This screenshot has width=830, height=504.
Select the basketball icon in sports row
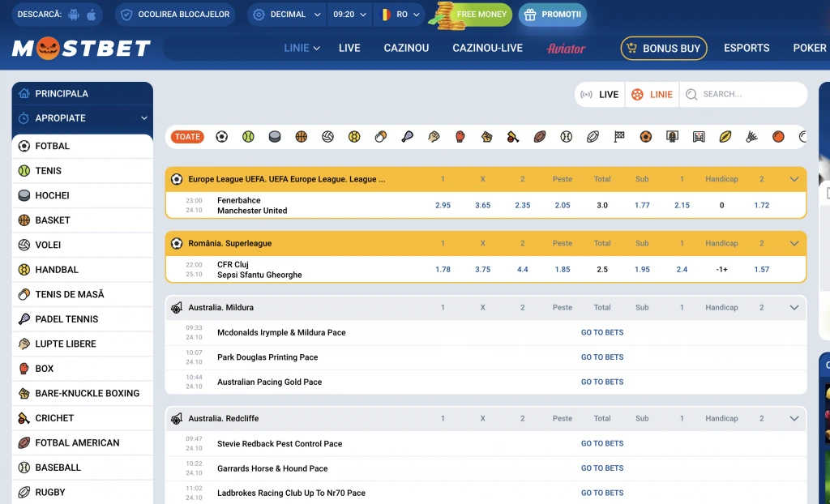[302, 137]
